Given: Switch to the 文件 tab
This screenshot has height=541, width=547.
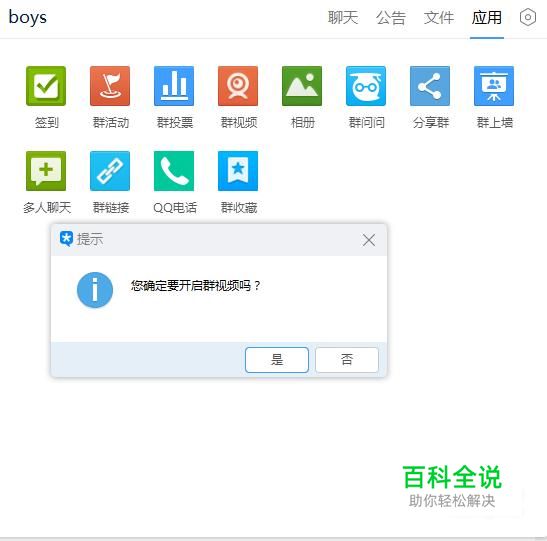Looking at the screenshot, I should 439,17.
